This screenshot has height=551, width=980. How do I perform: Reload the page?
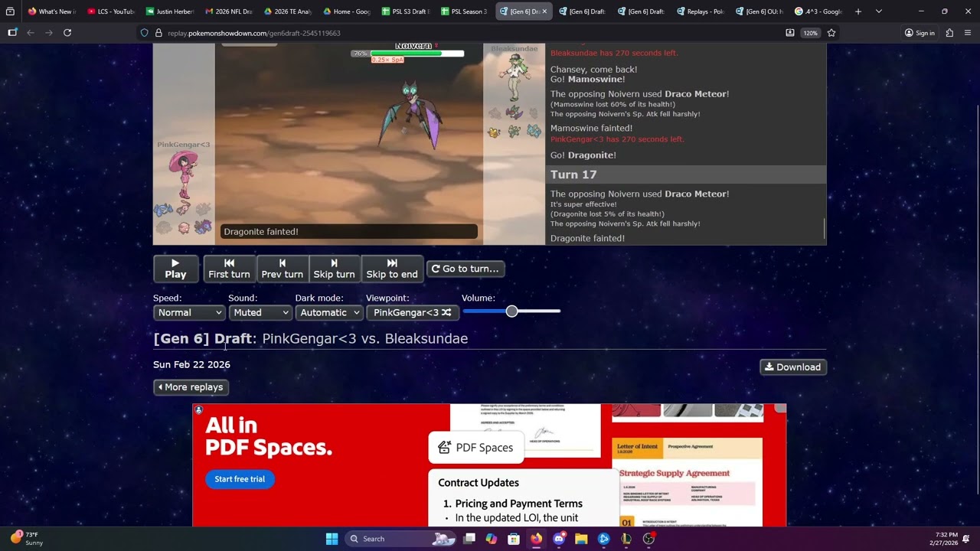[67, 33]
